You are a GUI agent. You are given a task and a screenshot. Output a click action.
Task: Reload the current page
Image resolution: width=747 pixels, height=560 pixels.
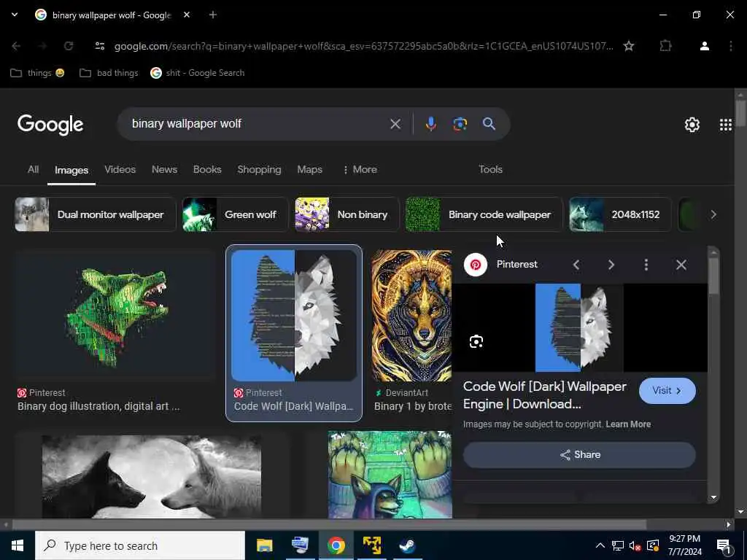click(x=69, y=46)
